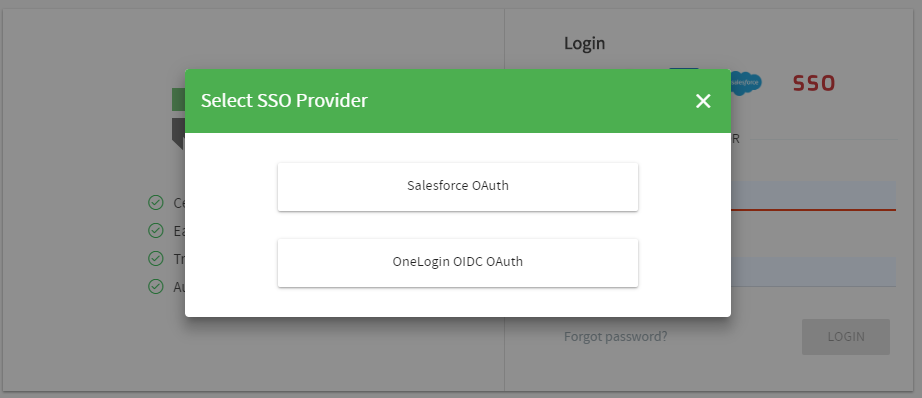This screenshot has height=398, width=922.
Task: Click the LOGIN button
Action: pyautogui.click(x=846, y=337)
